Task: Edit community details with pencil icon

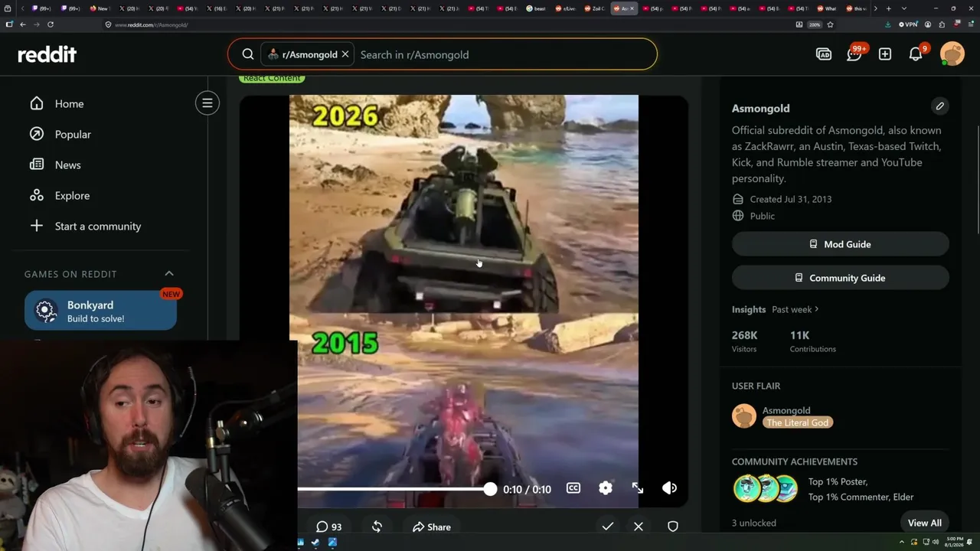Action: (x=939, y=106)
